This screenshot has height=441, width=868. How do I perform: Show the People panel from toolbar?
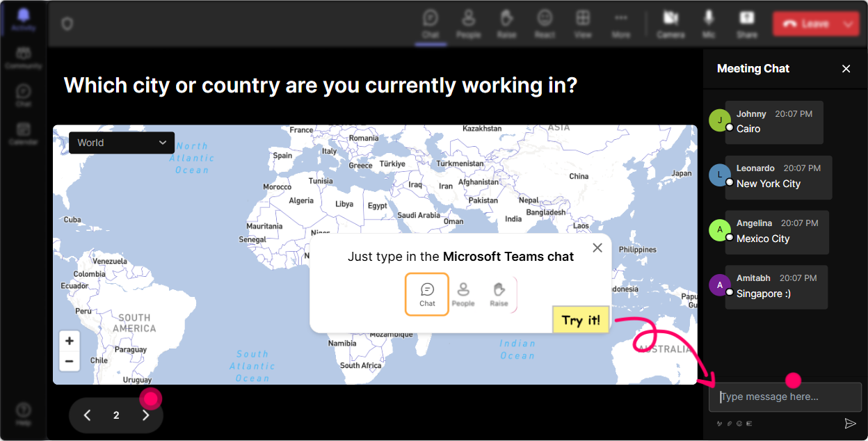coord(469,24)
